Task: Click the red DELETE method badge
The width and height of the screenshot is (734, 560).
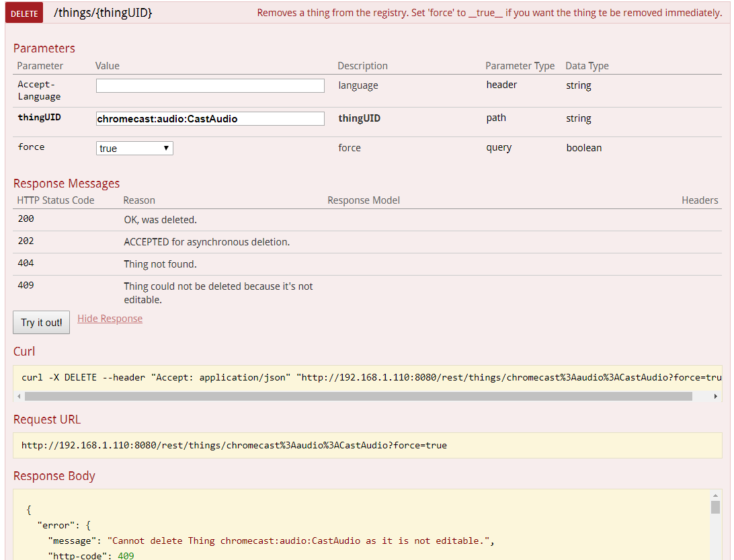Action: (24, 13)
